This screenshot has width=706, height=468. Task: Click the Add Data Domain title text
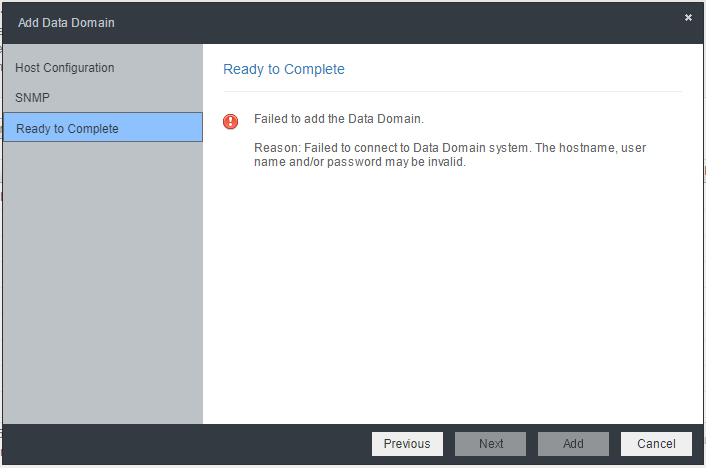(x=66, y=23)
